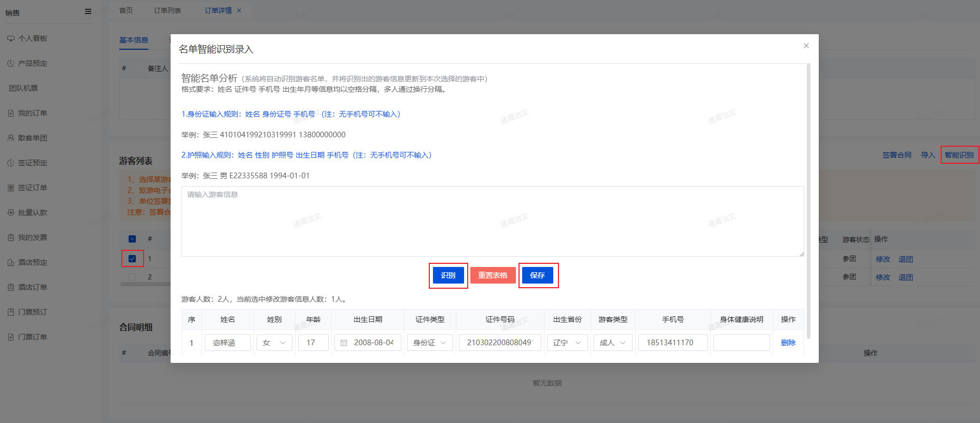The image size is (980, 423).
Task: Click the red 重置表格 button
Action: (493, 275)
